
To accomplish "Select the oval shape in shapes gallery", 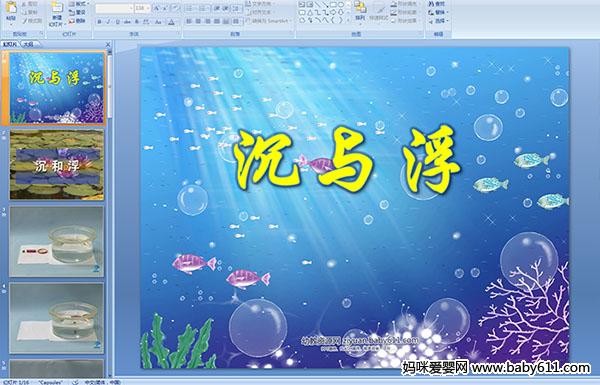I will pyautogui.click(x=341, y=5).
